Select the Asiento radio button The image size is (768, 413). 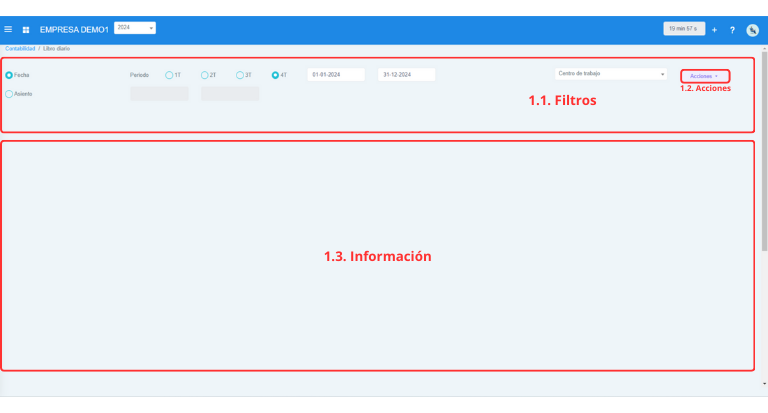[9, 94]
